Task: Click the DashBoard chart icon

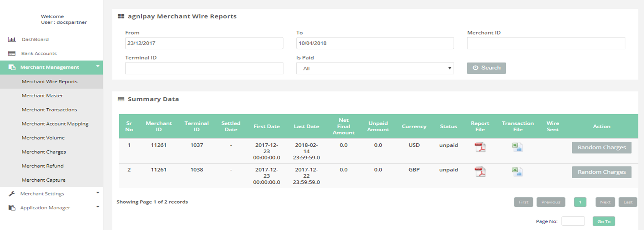Action: pyautogui.click(x=12, y=40)
